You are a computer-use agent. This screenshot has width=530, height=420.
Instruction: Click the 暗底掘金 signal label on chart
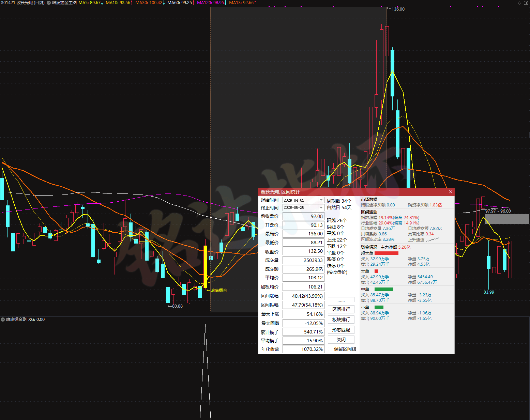pyautogui.click(x=217, y=291)
